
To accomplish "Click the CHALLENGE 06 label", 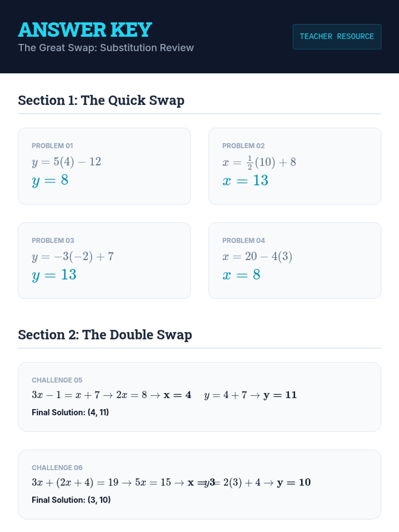I will pyautogui.click(x=57, y=467).
